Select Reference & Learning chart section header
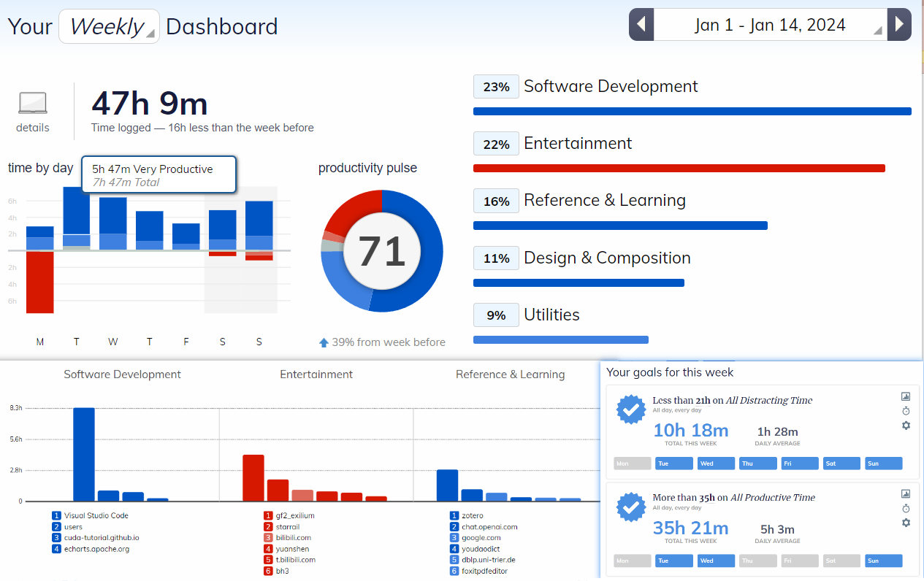 tap(510, 374)
